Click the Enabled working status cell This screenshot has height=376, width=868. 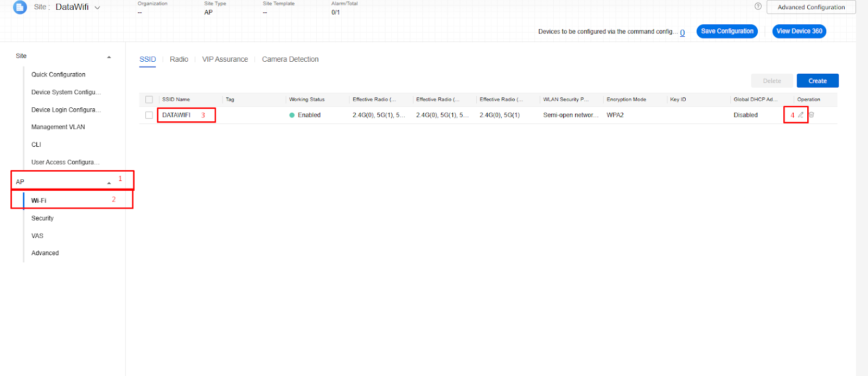[x=305, y=115]
